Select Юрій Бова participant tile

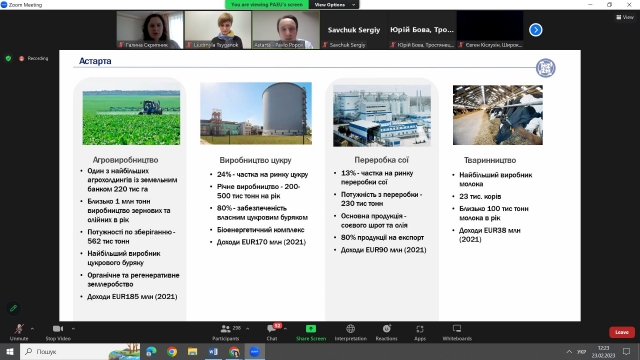pos(422,30)
